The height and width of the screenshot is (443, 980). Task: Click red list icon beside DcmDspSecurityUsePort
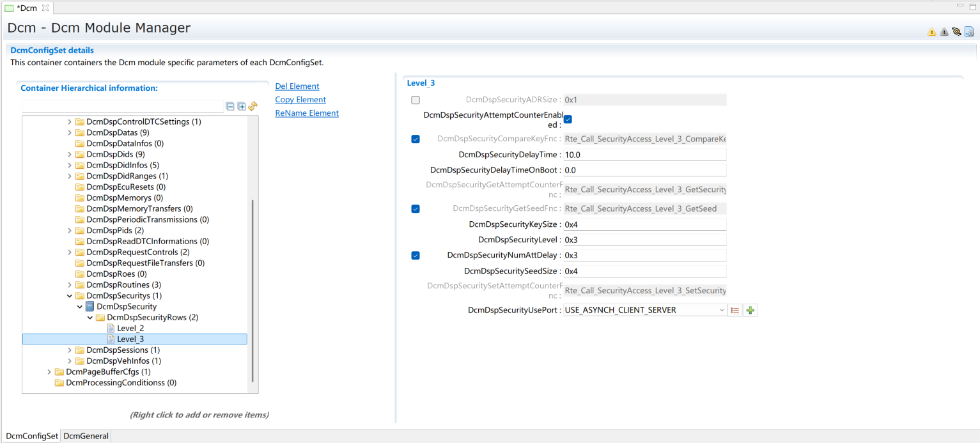(735, 310)
